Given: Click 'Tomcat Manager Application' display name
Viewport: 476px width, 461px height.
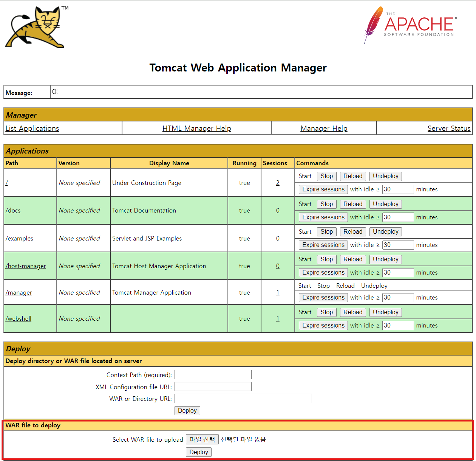Looking at the screenshot, I should point(151,292).
